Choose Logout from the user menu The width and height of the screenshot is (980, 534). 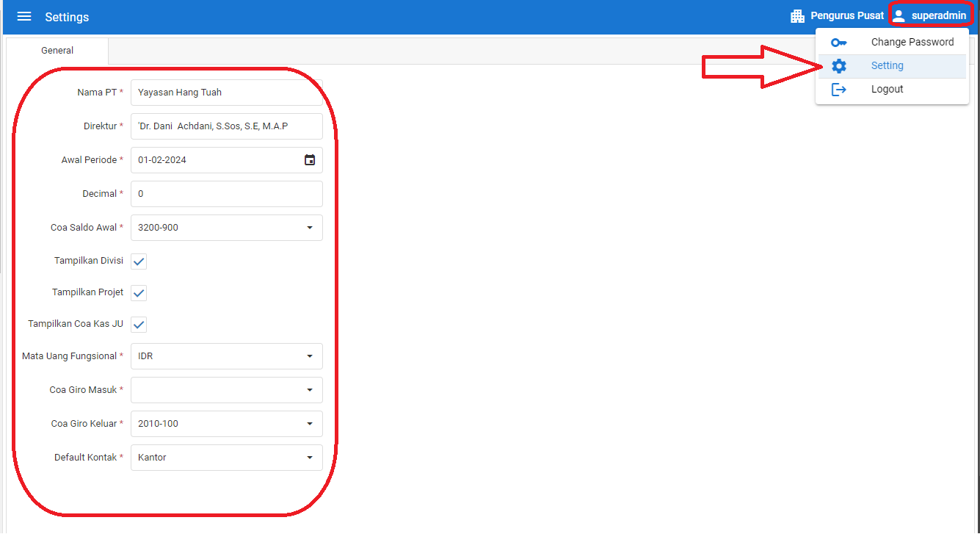coord(887,90)
